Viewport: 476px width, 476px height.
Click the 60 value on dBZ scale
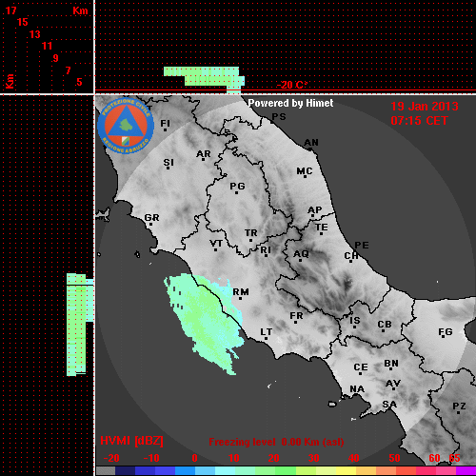pyautogui.click(x=434, y=458)
